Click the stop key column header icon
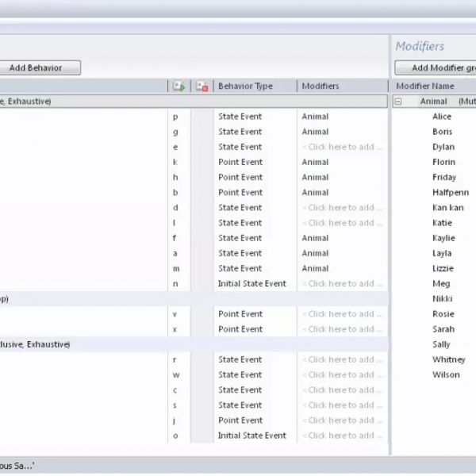The image size is (476, 476). [x=202, y=86]
